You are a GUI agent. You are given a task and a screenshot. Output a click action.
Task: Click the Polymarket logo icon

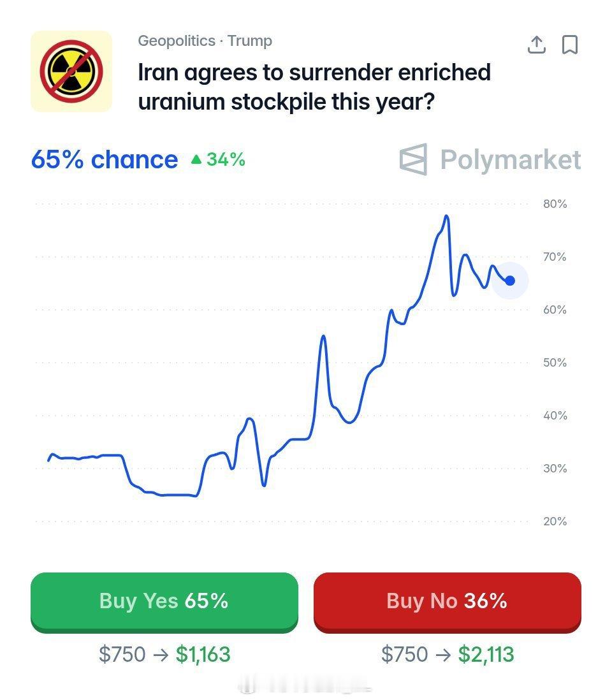tap(413, 159)
